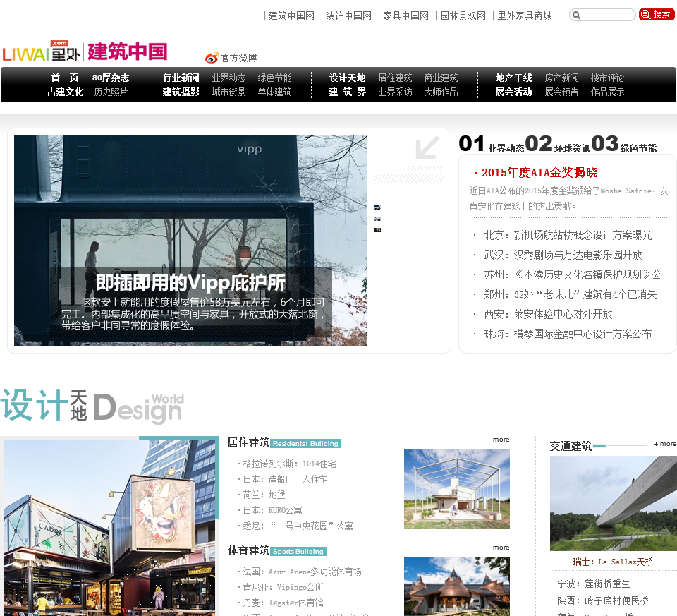Image resolution: width=677 pixels, height=616 pixels.
Task: Open 珠海 横琴国际金融中心 article
Action: coord(568,334)
